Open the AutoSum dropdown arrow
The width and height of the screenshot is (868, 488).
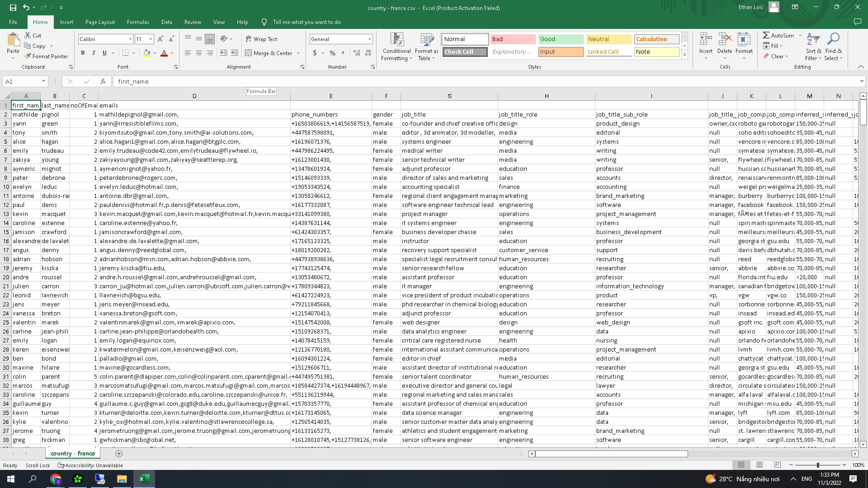(x=800, y=35)
